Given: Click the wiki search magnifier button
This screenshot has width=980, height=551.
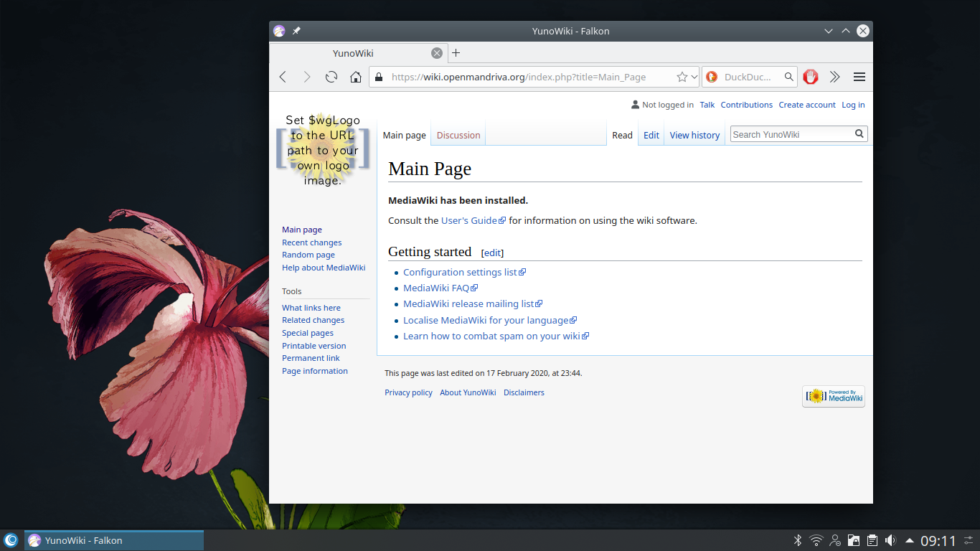Looking at the screenshot, I should pos(859,133).
